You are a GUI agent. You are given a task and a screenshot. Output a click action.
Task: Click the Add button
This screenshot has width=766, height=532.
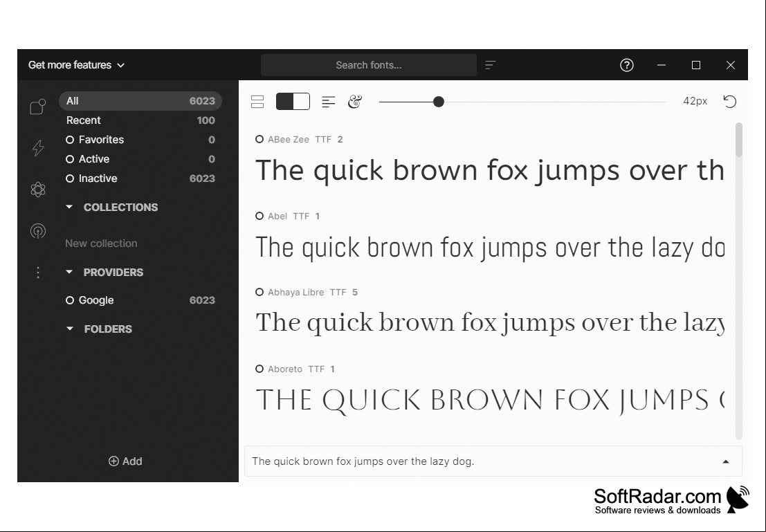click(125, 461)
